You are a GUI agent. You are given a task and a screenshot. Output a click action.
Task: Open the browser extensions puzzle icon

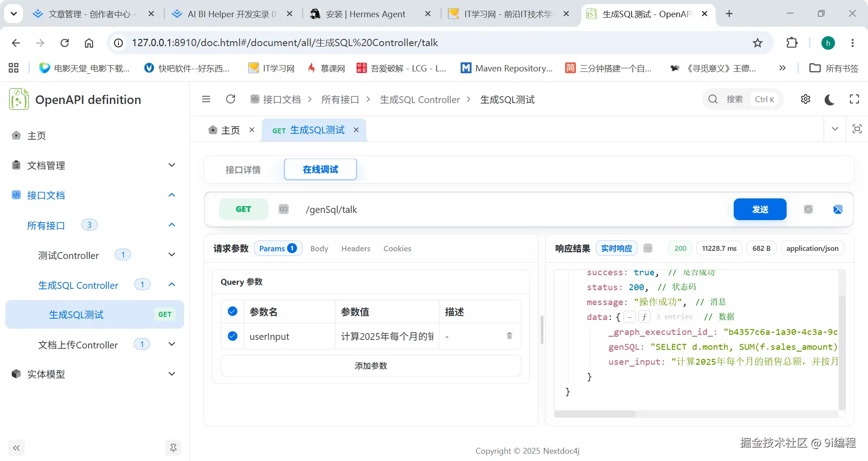(792, 43)
